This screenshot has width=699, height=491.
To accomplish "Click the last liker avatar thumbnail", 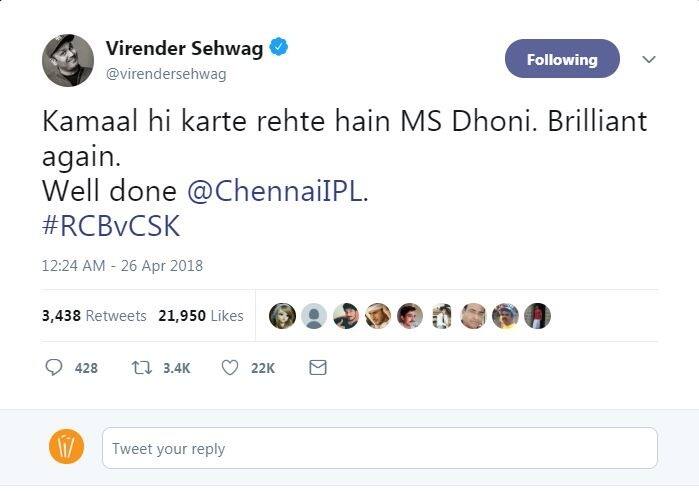I will click(x=537, y=316).
